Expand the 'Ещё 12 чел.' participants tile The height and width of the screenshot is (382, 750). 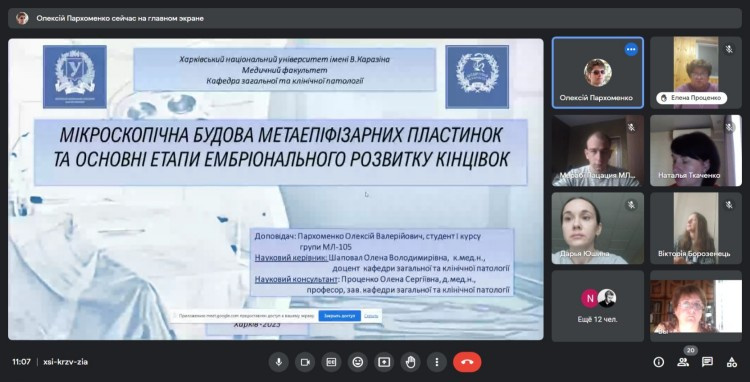(x=598, y=306)
